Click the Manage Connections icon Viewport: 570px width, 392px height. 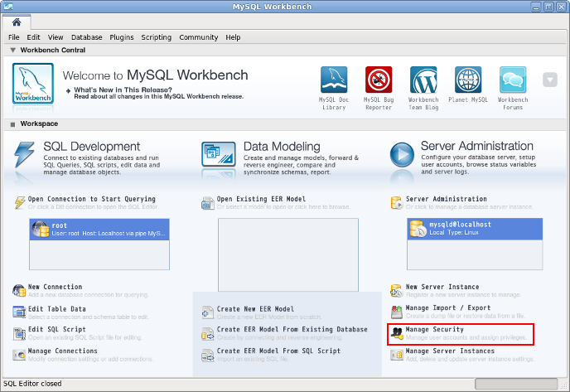[19, 355]
